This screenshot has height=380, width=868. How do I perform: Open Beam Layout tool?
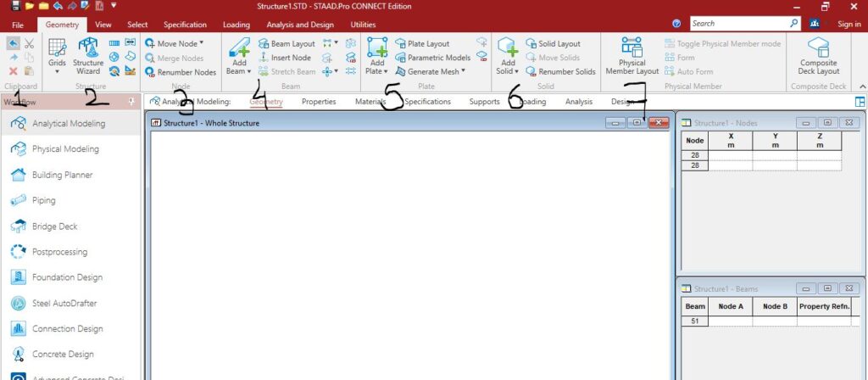coord(287,44)
